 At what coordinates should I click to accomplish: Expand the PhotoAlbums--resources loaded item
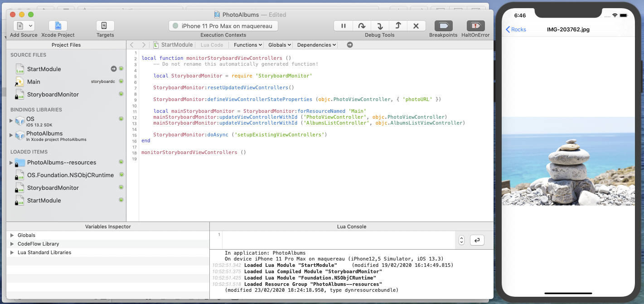11,162
